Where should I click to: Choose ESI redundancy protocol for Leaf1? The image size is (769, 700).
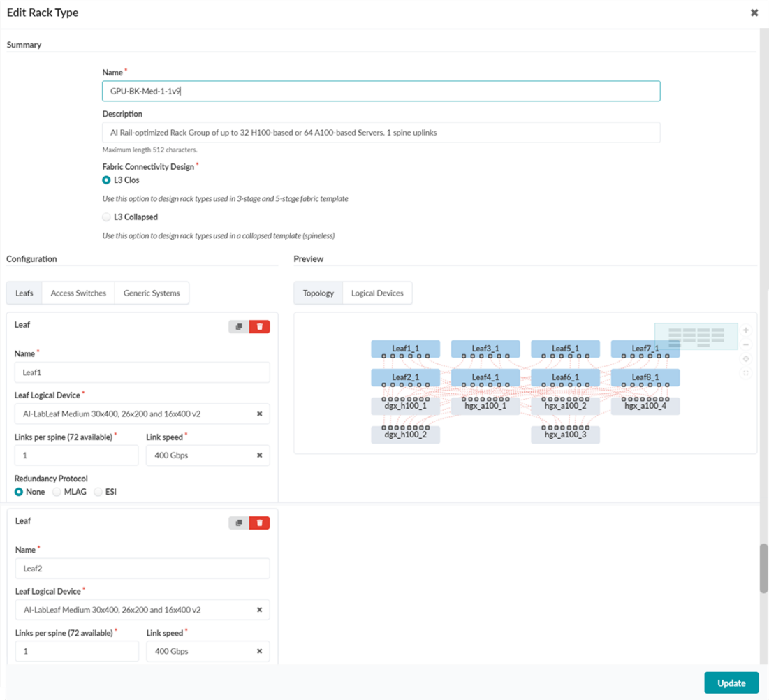coord(98,492)
